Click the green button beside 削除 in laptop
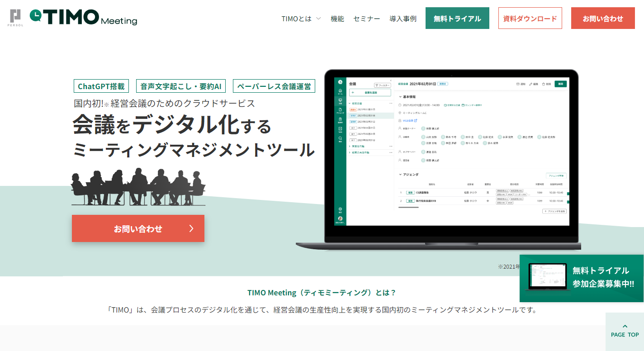The height and width of the screenshot is (351, 644). pos(561,84)
